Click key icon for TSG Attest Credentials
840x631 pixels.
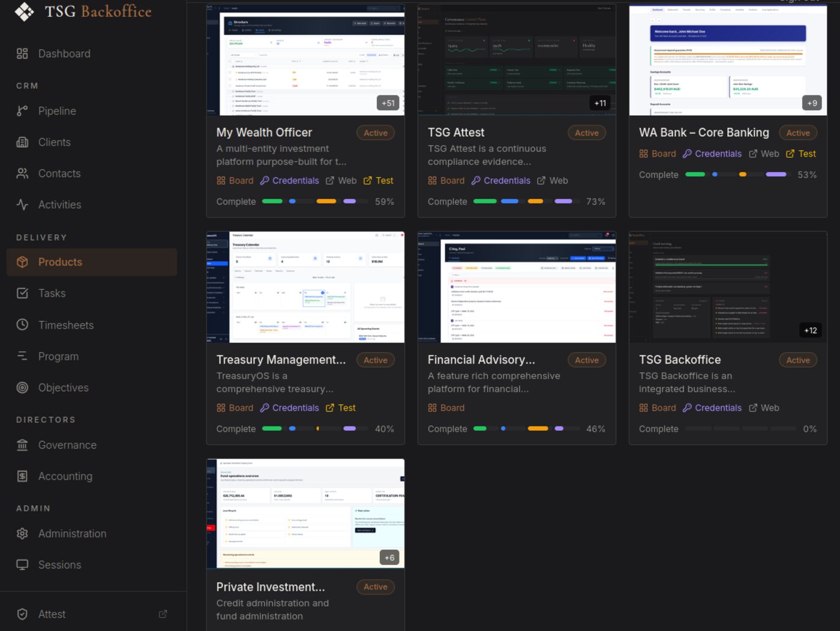[476, 181]
